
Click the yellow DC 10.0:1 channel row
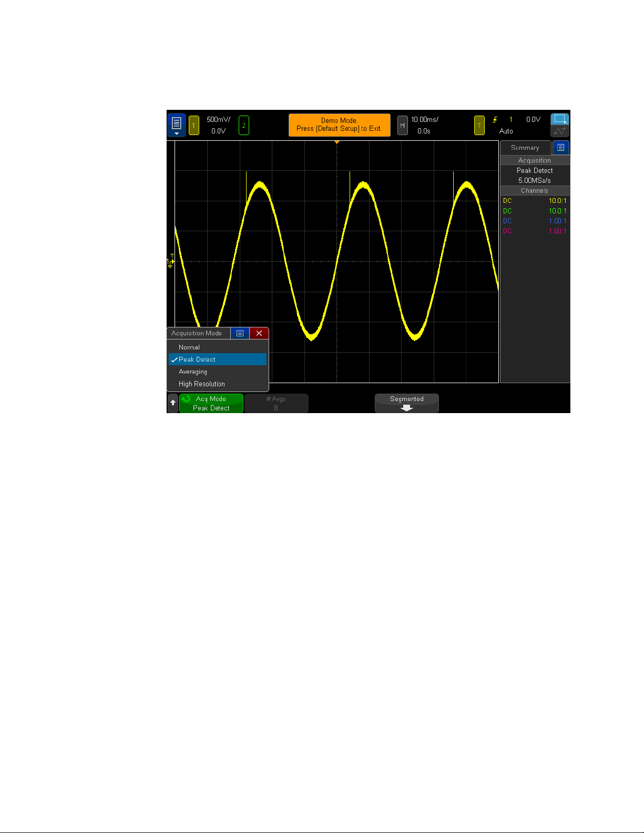click(535, 201)
